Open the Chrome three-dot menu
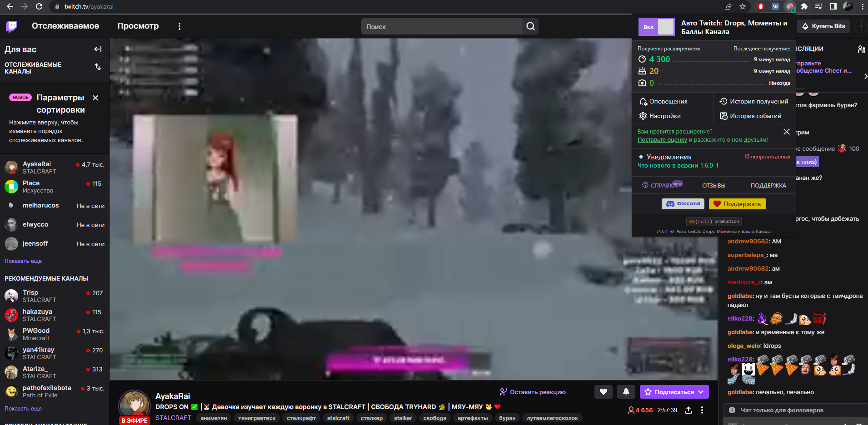This screenshot has height=425, width=868. [x=863, y=6]
